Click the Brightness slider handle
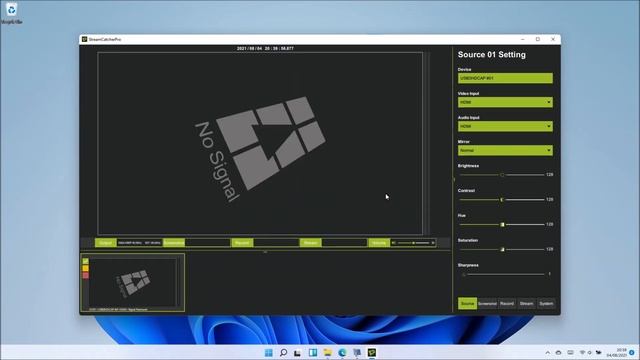Screen dimensions: 640x360 (502, 175)
